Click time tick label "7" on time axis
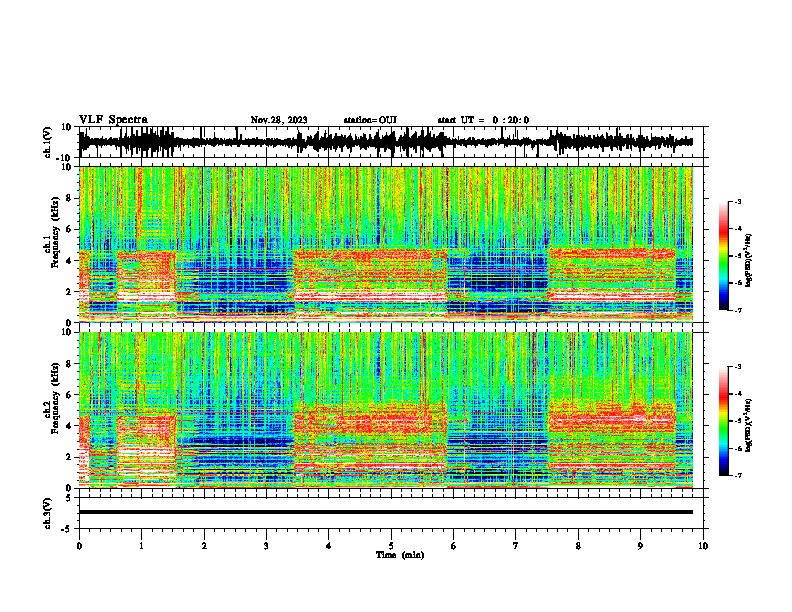 tap(516, 546)
